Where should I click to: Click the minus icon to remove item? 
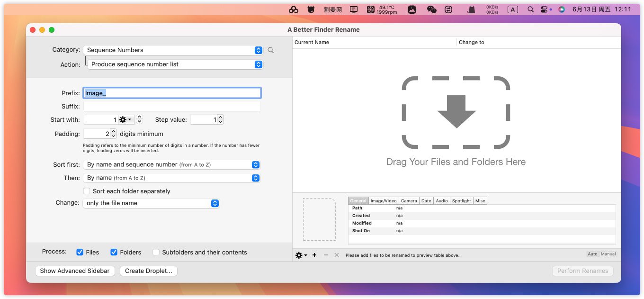(326, 255)
